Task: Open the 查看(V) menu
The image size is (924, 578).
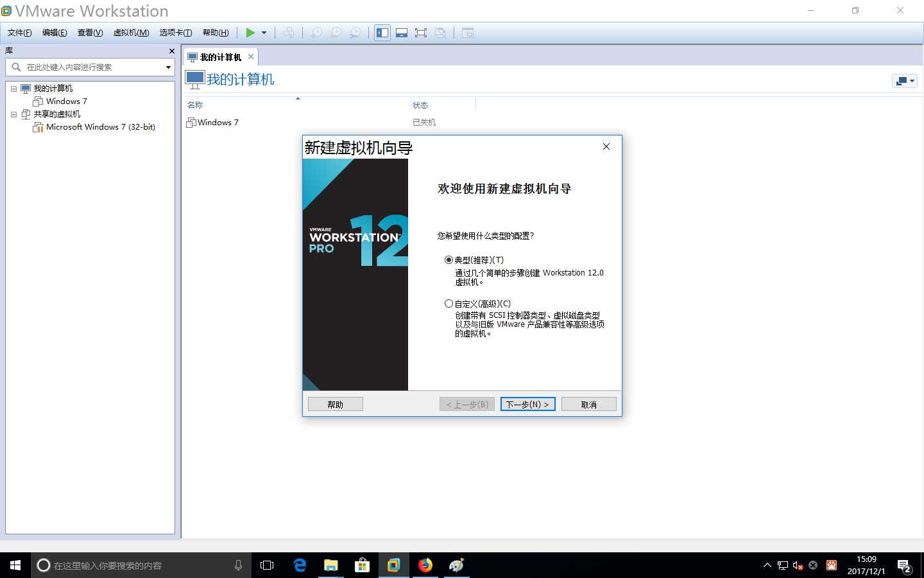Action: coord(90,33)
